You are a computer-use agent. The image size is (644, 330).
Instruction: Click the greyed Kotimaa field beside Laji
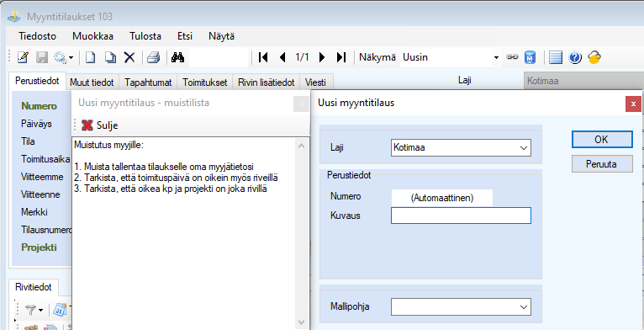pyautogui.click(x=584, y=81)
